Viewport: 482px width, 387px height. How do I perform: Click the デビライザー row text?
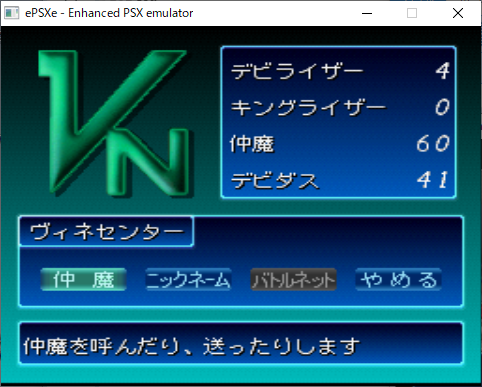(297, 71)
